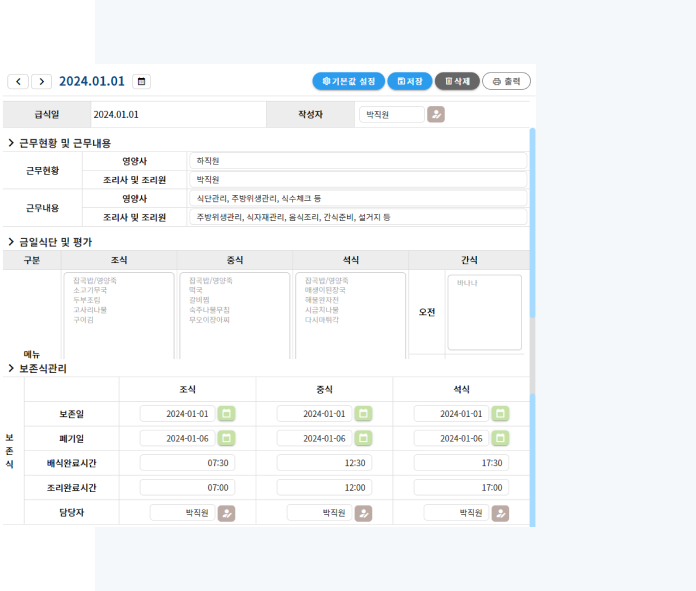Open calendar for 석식 보존일
Viewport: 696px width, 591px height.
tap(500, 414)
